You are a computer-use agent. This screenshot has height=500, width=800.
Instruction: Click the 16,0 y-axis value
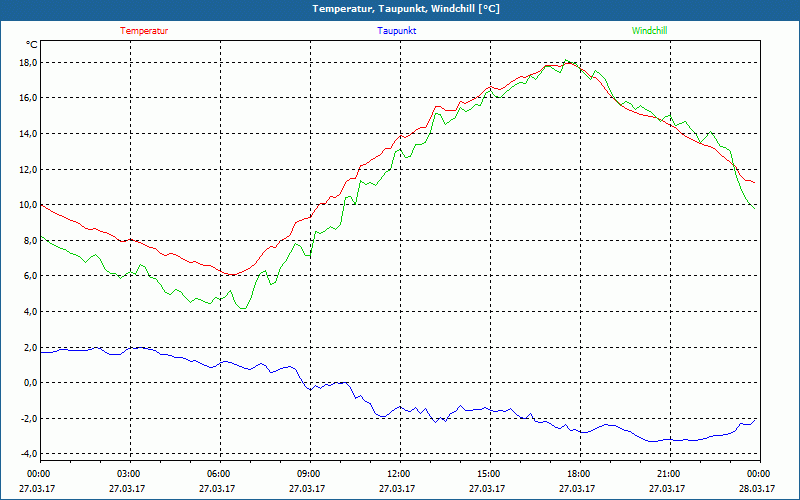click(x=28, y=98)
